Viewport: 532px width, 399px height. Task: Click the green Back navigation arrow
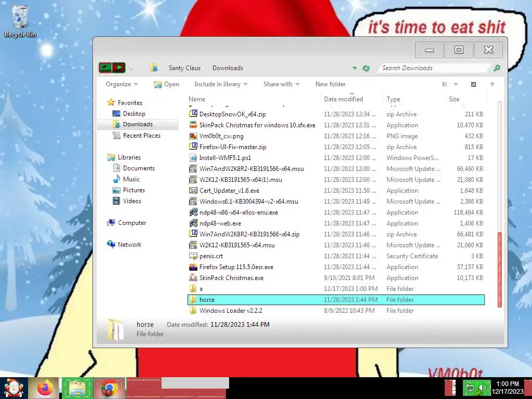[x=105, y=68]
